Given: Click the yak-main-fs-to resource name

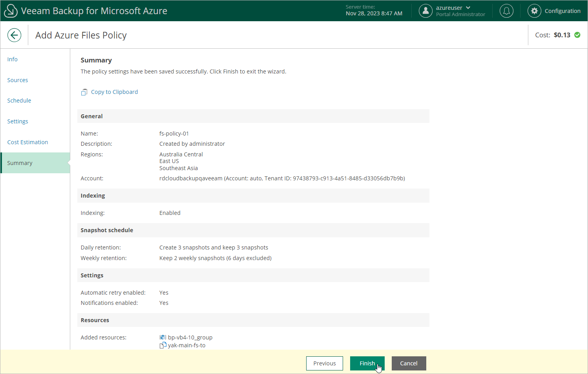Looking at the screenshot, I should [187, 345].
